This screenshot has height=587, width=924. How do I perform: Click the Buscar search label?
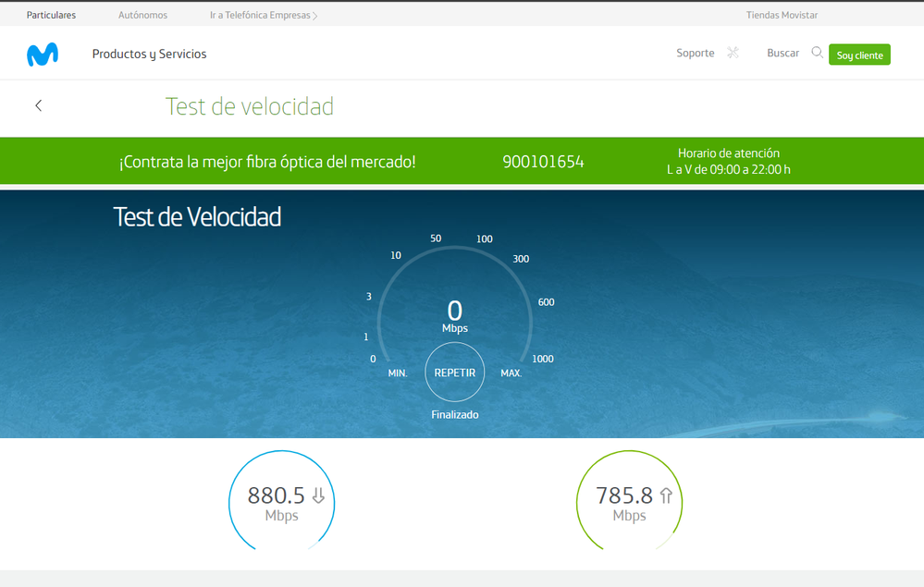point(782,53)
